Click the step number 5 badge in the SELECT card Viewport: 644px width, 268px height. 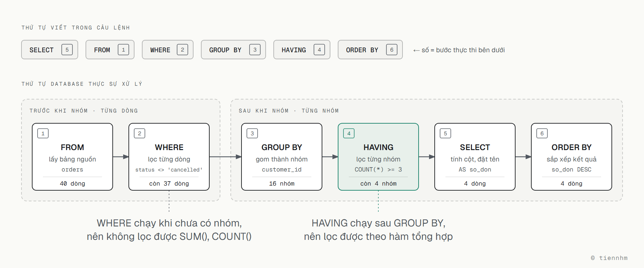coord(445,133)
